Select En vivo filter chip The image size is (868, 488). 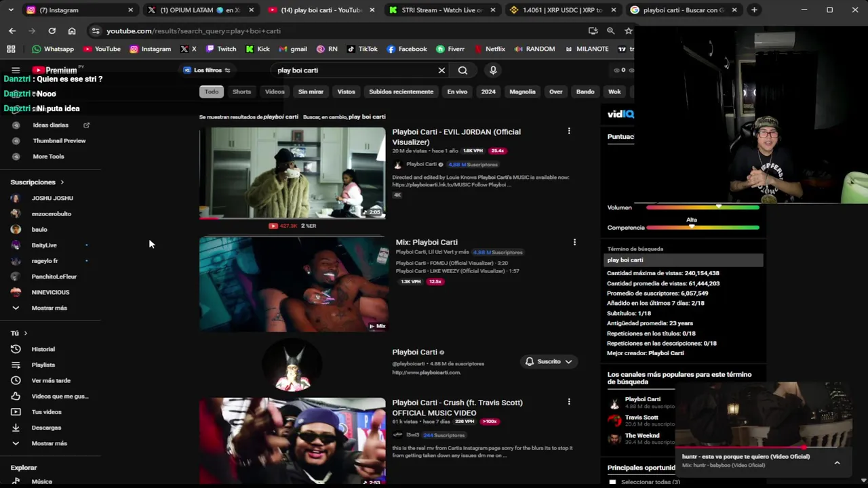(x=457, y=91)
